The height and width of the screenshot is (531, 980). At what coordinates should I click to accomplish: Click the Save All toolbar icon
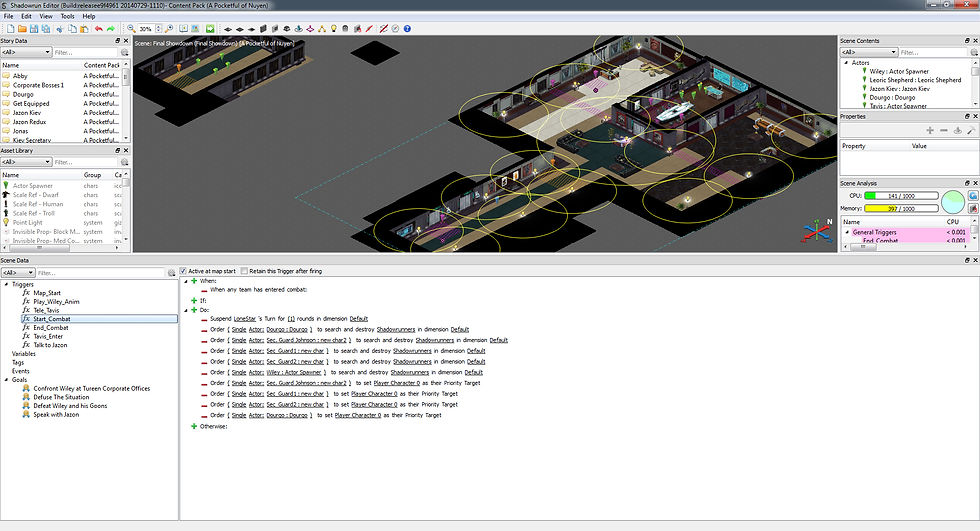[x=46, y=29]
